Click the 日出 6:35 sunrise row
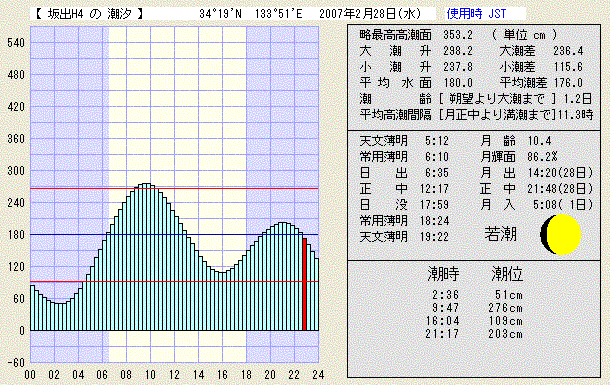Image resolution: width=610 pixels, height=385 pixels. 404,173
